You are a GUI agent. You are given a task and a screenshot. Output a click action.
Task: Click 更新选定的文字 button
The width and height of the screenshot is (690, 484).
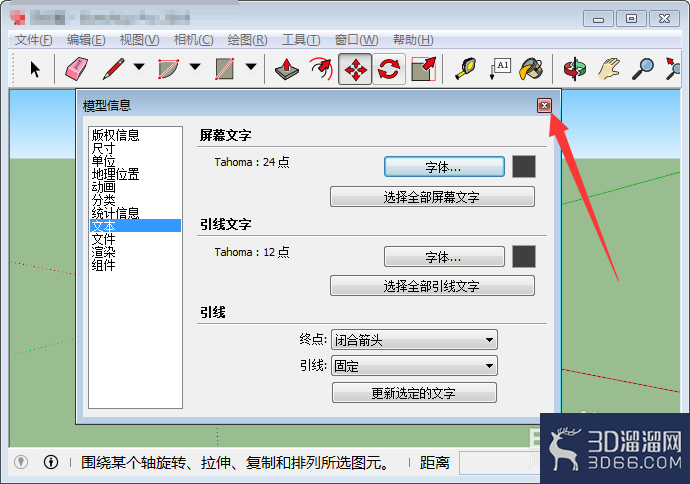point(414,392)
